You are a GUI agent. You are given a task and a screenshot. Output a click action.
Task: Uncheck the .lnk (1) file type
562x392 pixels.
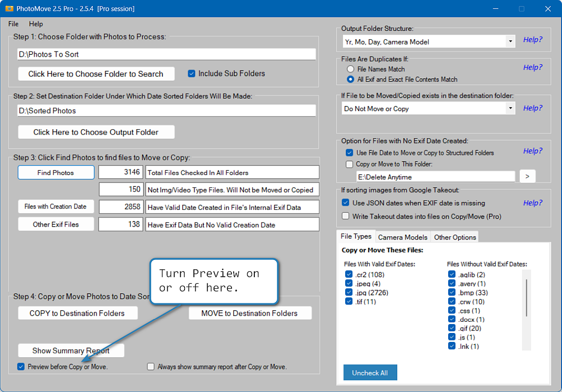click(x=452, y=346)
